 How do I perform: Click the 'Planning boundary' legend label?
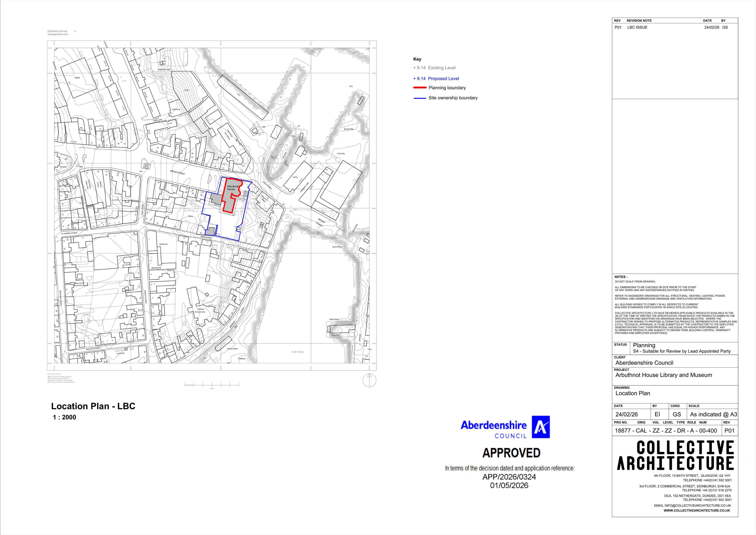coord(447,88)
